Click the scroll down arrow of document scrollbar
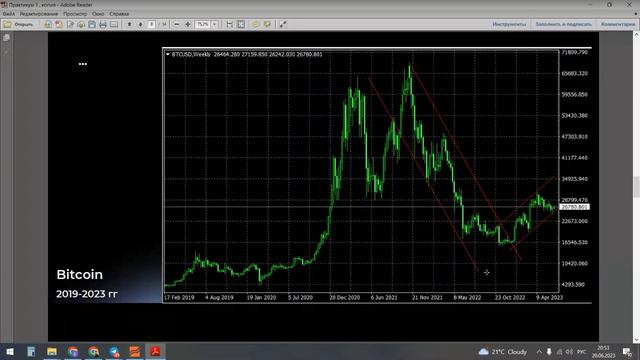The width and height of the screenshot is (640, 360). click(636, 339)
